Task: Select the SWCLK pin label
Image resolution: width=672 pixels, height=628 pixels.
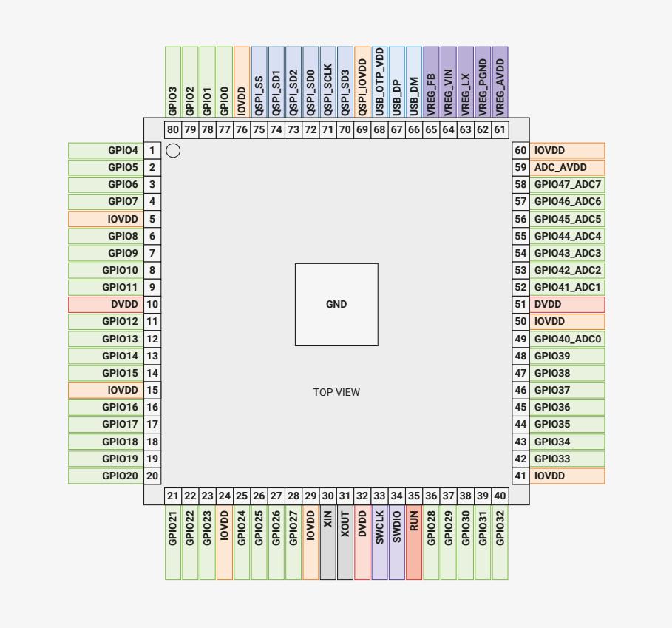Action: click(380, 542)
